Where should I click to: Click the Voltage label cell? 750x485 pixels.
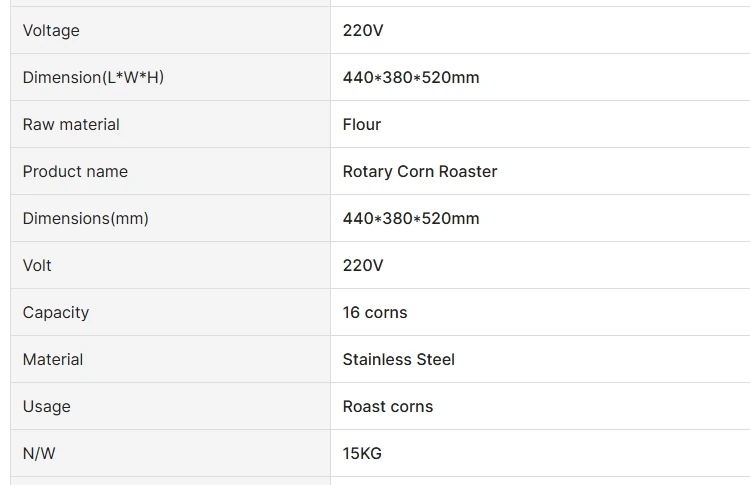pyautogui.click(x=51, y=30)
